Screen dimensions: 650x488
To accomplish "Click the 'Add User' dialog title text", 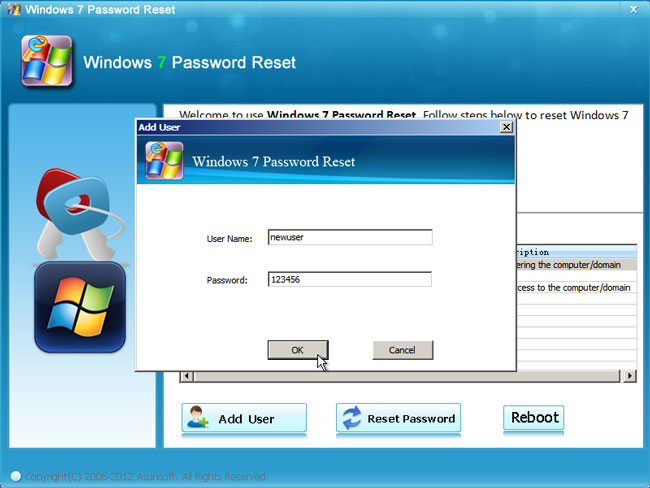I will tap(159, 127).
